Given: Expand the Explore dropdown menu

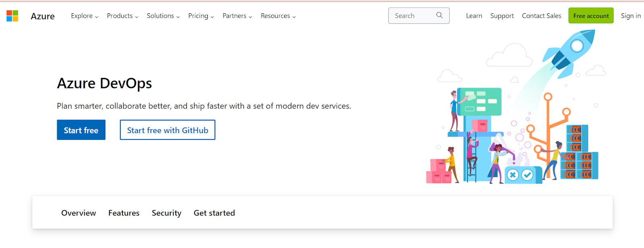Looking at the screenshot, I should [85, 16].
